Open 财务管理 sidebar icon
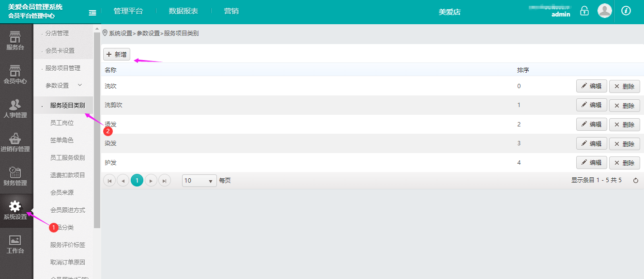Screen dimensions: 644x279 (x=15, y=173)
